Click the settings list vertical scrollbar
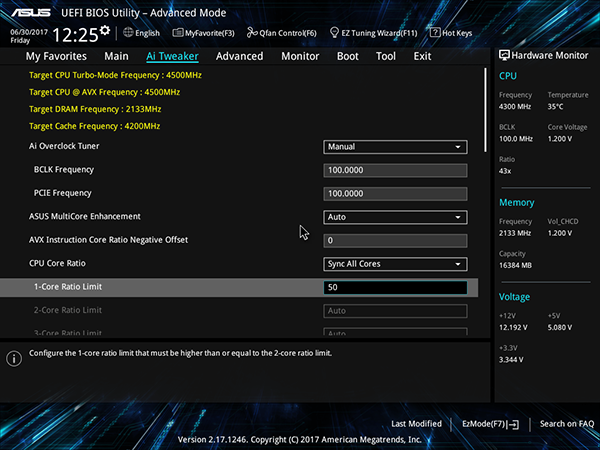Viewport: 600px width, 450px height. [486, 110]
